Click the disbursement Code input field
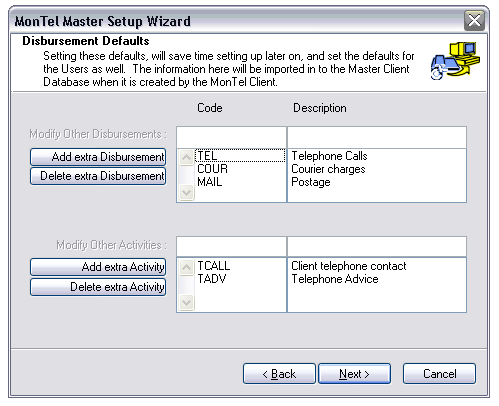This screenshot has width=499, height=406. (x=231, y=137)
